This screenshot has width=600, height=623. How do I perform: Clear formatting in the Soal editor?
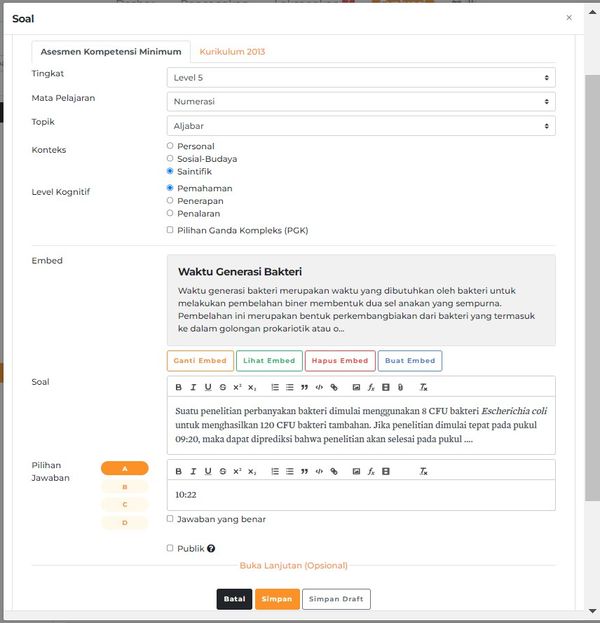423,387
